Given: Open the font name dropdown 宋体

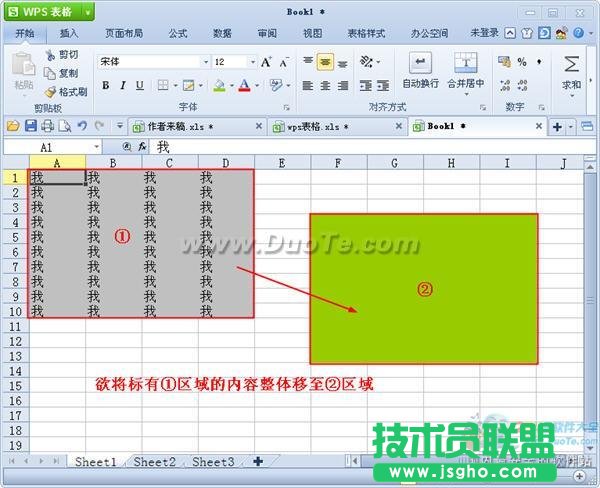Looking at the screenshot, I should (205, 62).
